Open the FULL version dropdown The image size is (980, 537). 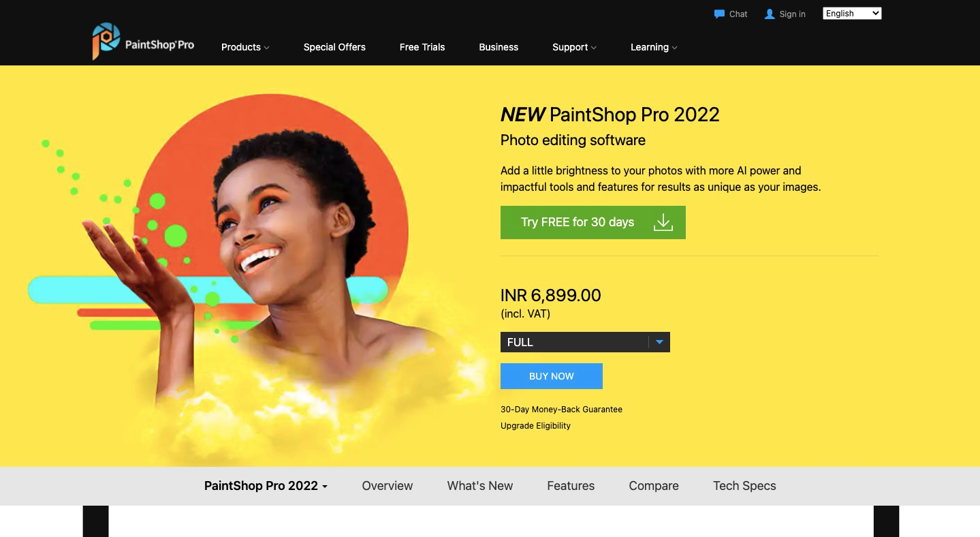pos(585,342)
